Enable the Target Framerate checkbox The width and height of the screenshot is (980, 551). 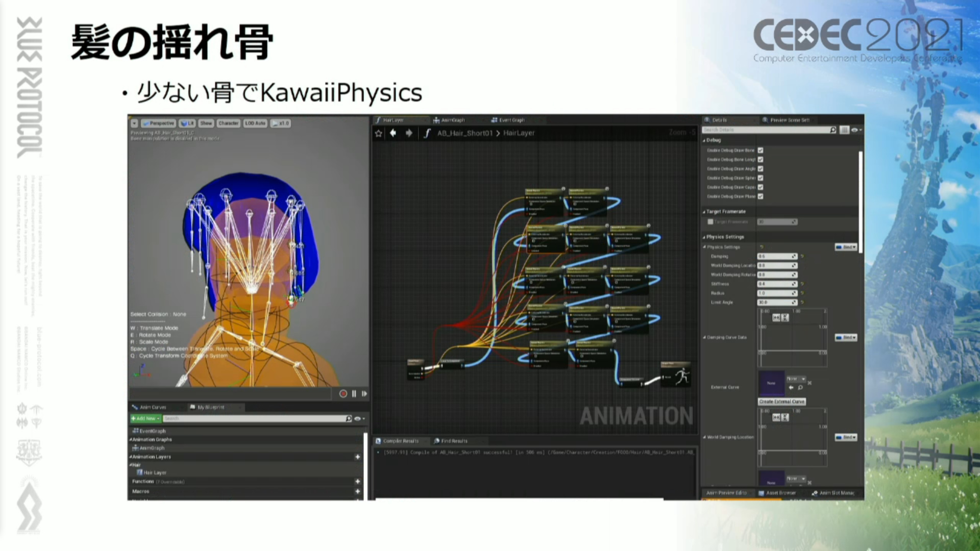click(710, 222)
